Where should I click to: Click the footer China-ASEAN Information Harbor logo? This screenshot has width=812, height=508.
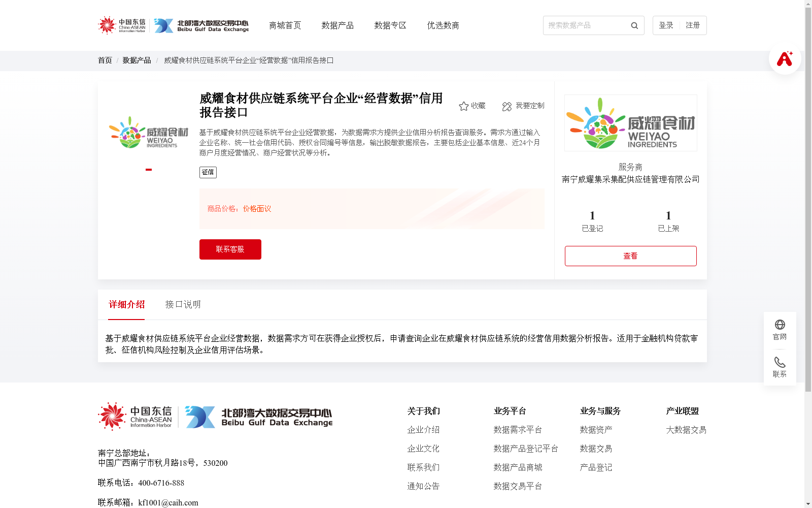[x=135, y=417]
